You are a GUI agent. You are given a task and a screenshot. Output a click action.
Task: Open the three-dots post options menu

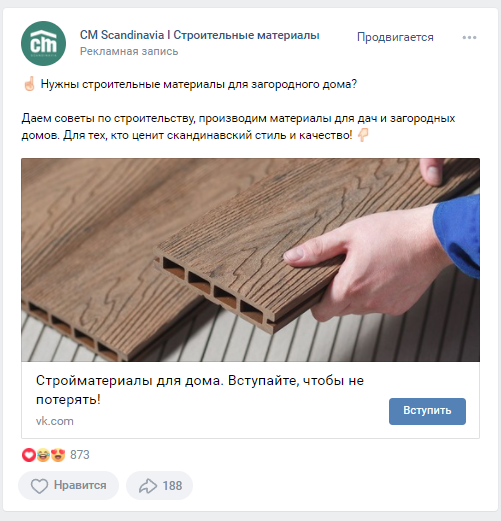click(x=469, y=37)
